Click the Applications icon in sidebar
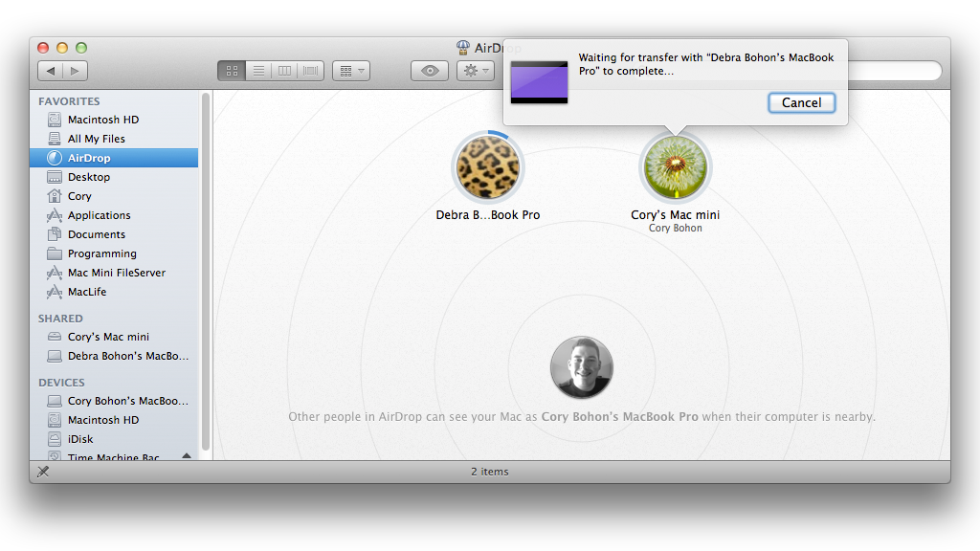Viewport: 980px width, 551px height. (x=55, y=215)
